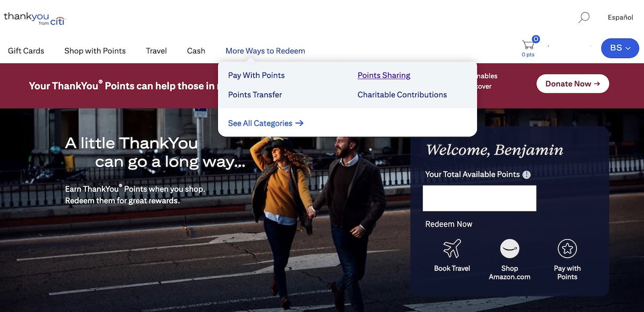Click the Book Travel airplane icon
The height and width of the screenshot is (312, 644).
tap(452, 249)
